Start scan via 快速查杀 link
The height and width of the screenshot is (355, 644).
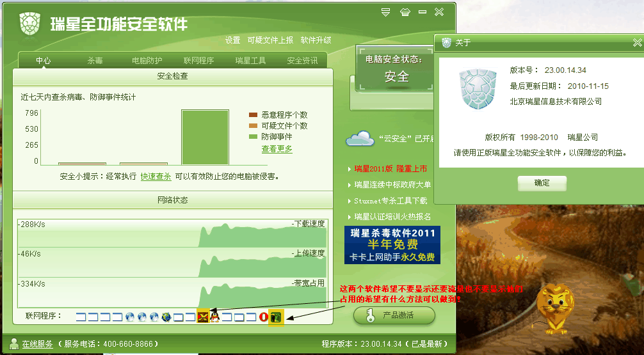156,177
